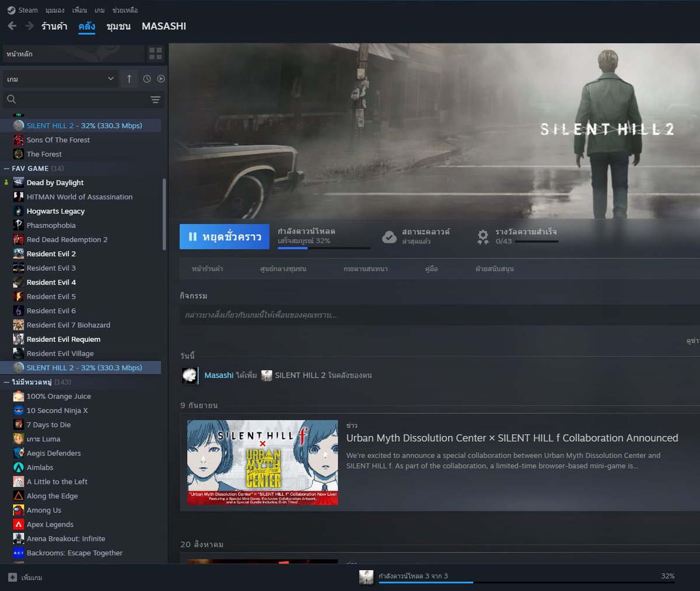The image size is (700, 591).
Task: Click the Among Us crewmate icon
Action: pyautogui.click(x=19, y=510)
